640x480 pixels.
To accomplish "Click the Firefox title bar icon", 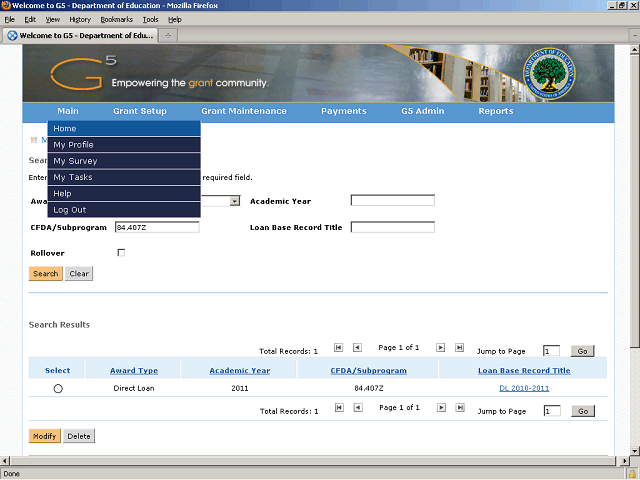I will 6,5.
